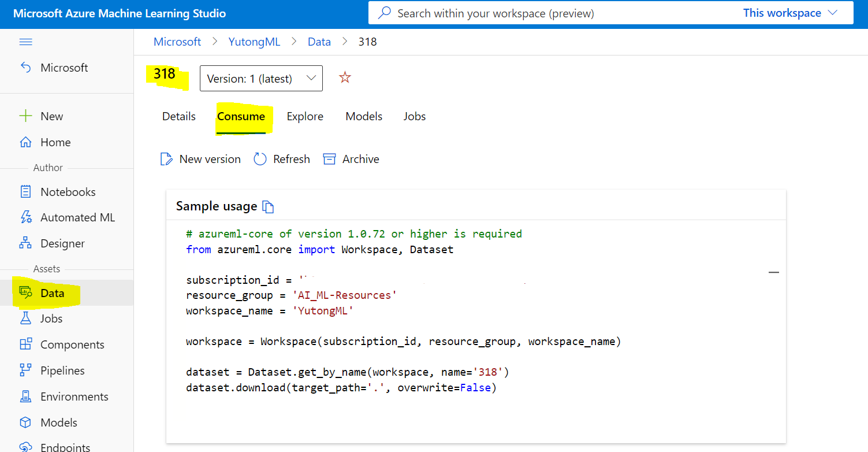Open the Jobs flask icon
Screen dimensions: 868x452
click(x=26, y=318)
